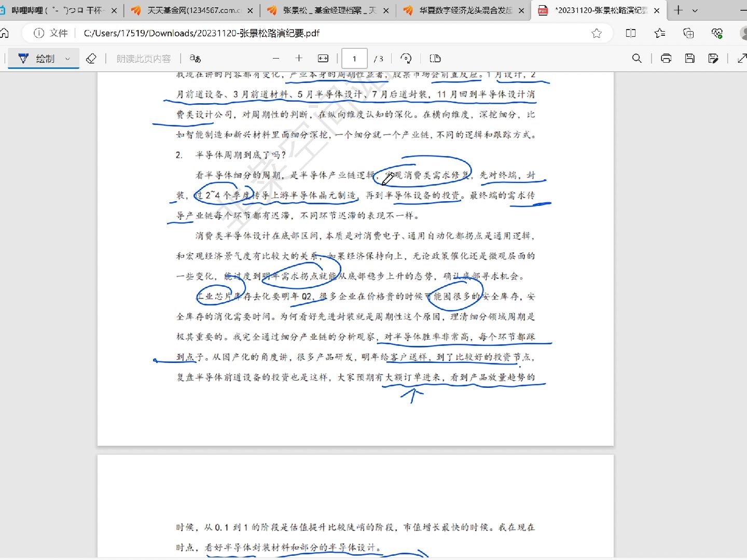Open the translate icon in PDF toolbar
This screenshot has height=560, width=747.
195,59
